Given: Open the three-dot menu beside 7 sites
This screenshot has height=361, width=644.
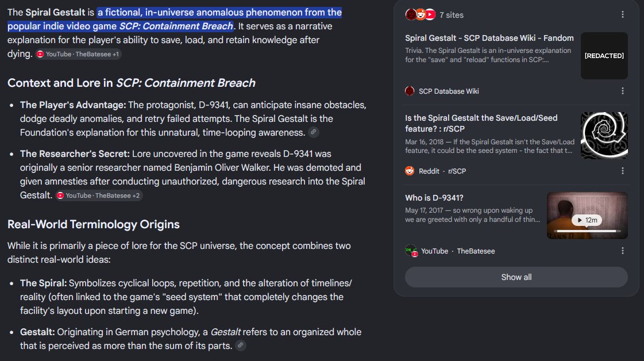Looking at the screenshot, I should click(623, 15).
